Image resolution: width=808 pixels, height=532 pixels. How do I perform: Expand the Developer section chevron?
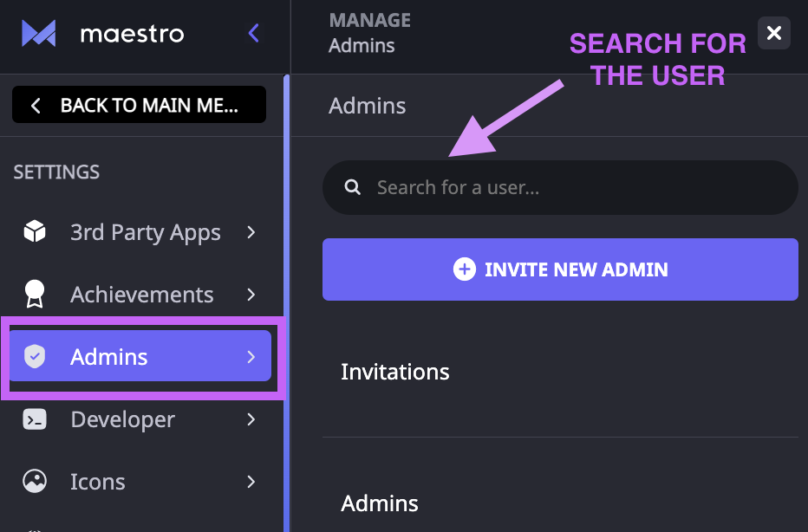click(251, 418)
